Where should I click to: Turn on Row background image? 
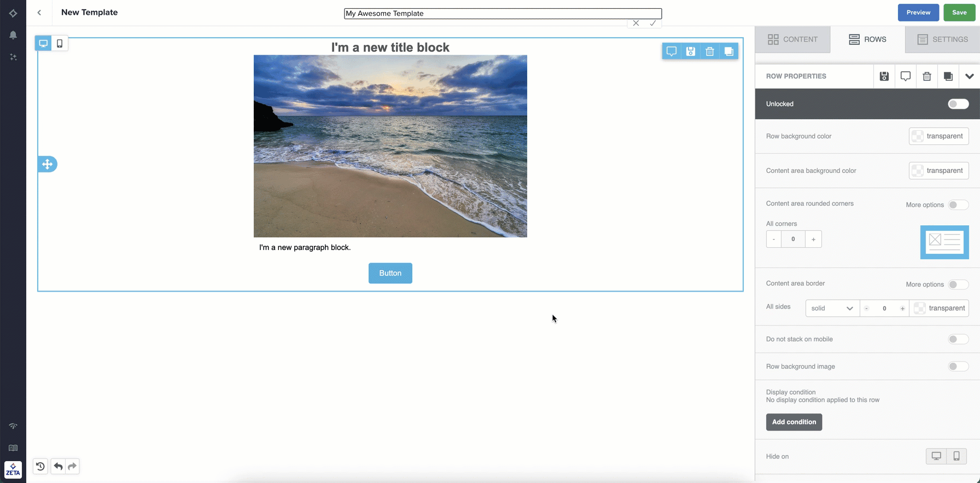click(x=958, y=366)
